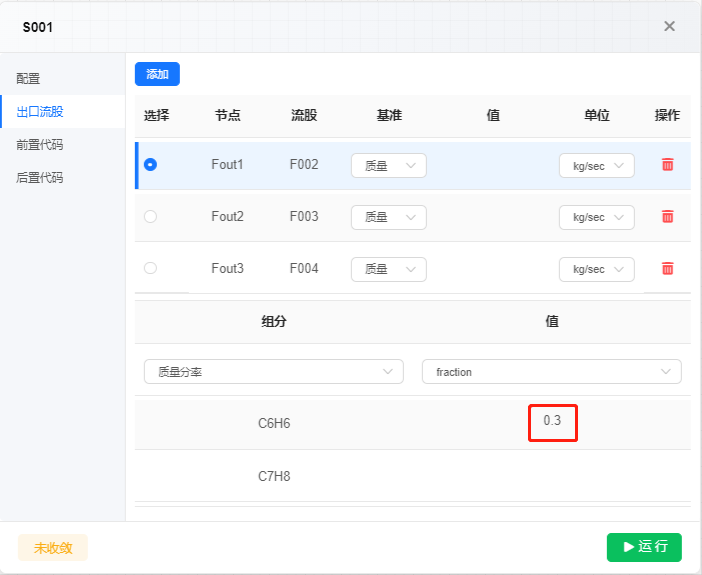Click the 节点 column header
The height and width of the screenshot is (575, 702).
pos(227,116)
